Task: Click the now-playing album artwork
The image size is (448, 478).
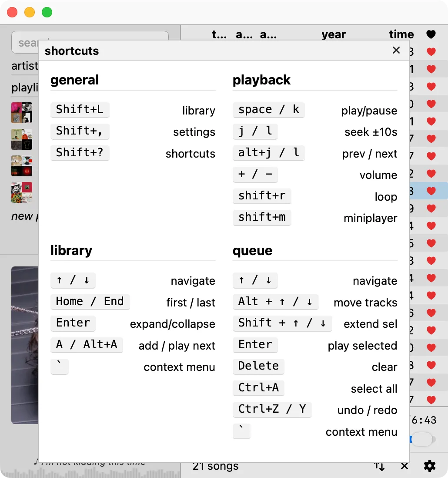Action: [25, 345]
